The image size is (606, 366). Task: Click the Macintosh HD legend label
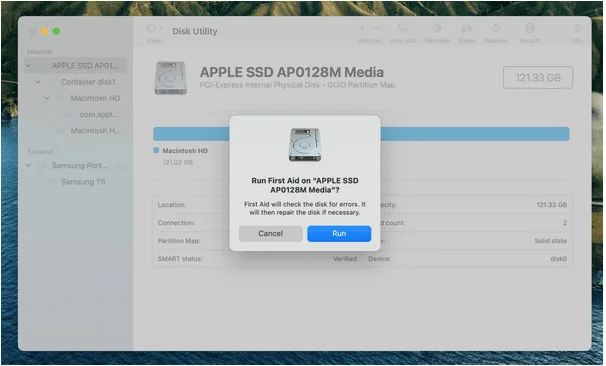click(x=185, y=151)
